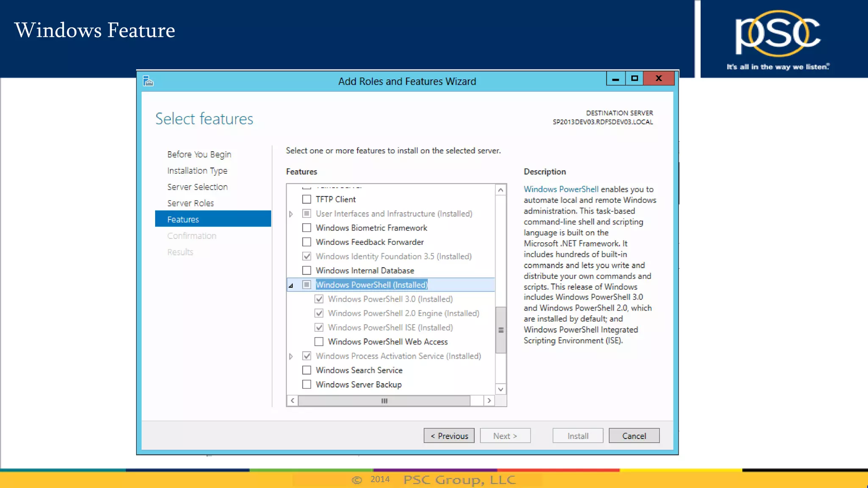
Task: Select Windows Process Activation Service (Installed) label
Action: (x=398, y=356)
